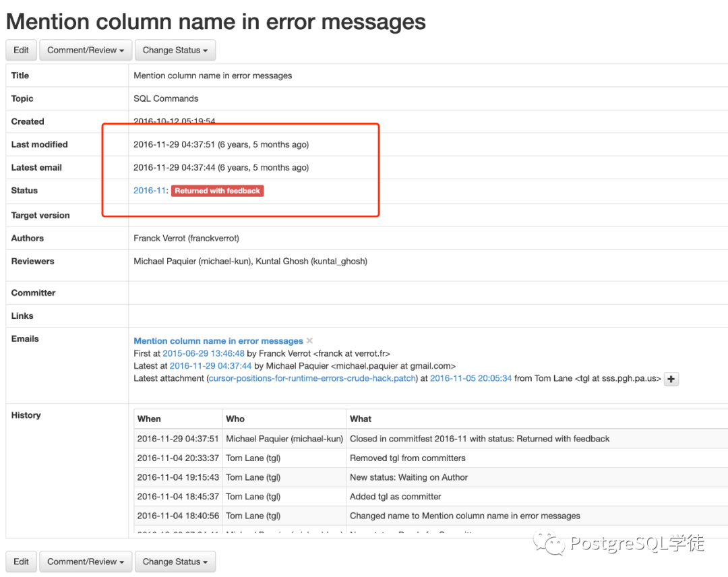Open the top Comment/Review dropdown
Image resolution: width=728 pixels, height=577 pixels.
tap(86, 50)
